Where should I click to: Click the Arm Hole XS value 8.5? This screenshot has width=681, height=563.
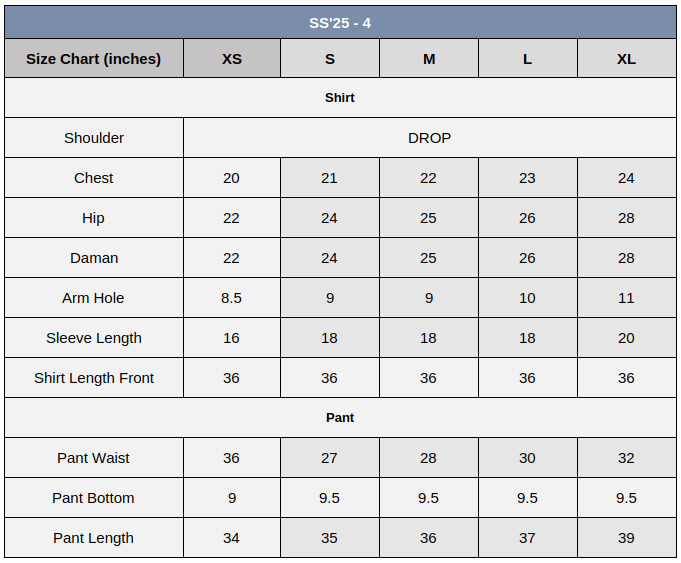[x=231, y=298]
